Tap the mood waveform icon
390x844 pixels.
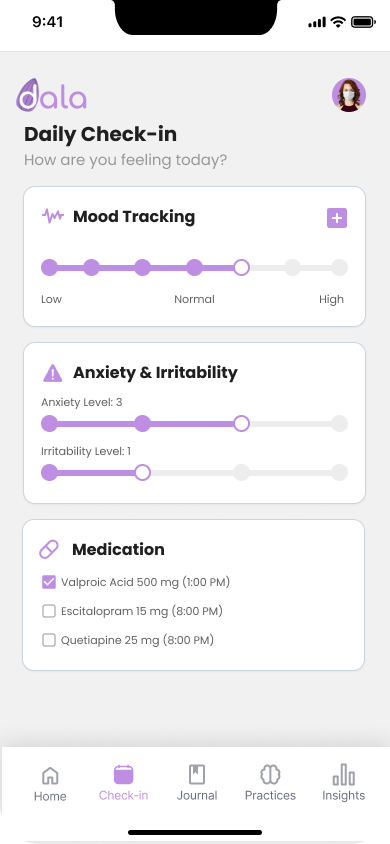click(x=53, y=216)
